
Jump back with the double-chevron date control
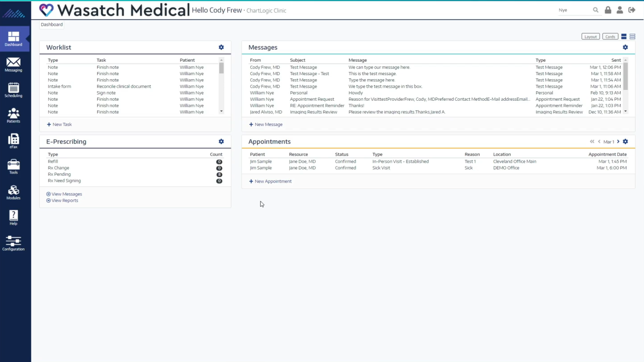pyautogui.click(x=592, y=141)
